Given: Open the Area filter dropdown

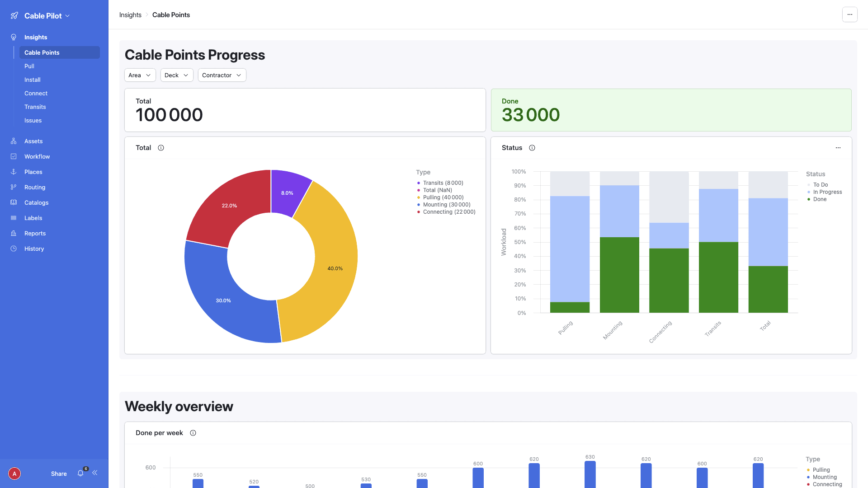Looking at the screenshot, I should [x=140, y=75].
